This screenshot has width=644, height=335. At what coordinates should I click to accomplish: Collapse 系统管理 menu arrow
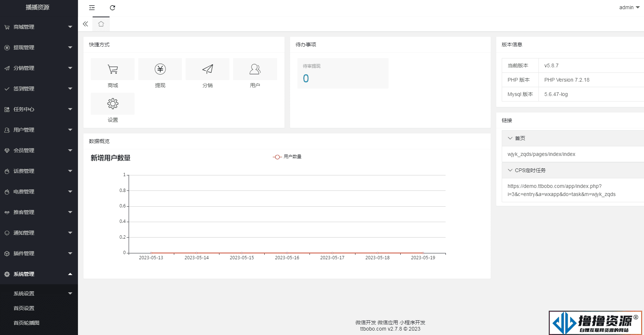pyautogui.click(x=70, y=274)
